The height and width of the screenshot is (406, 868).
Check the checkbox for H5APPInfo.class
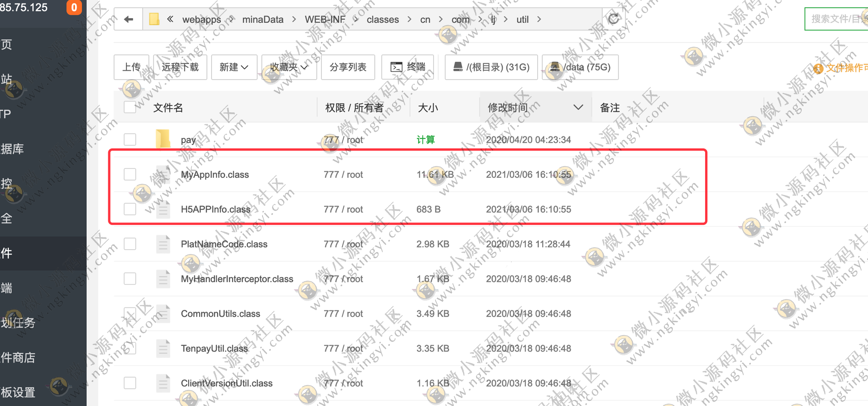130,209
